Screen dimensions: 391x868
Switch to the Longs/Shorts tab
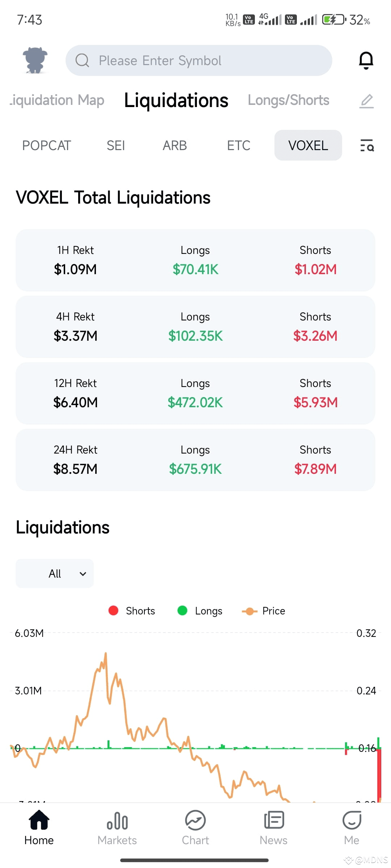point(289,100)
